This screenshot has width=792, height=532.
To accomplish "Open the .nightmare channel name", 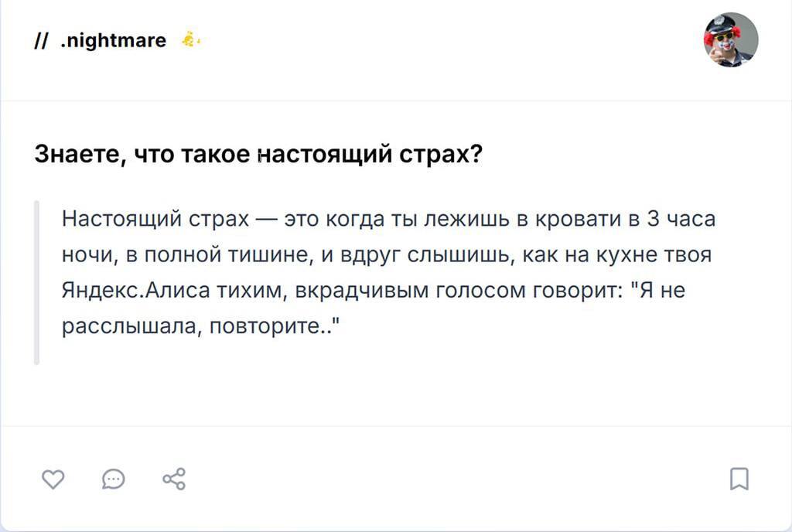I will 113,40.
